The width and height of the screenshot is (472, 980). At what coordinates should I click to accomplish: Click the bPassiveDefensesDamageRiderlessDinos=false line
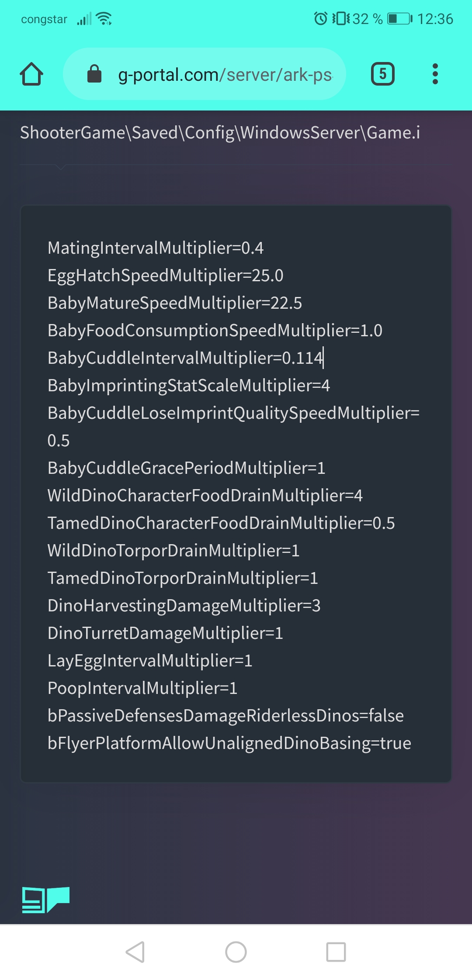(x=226, y=716)
